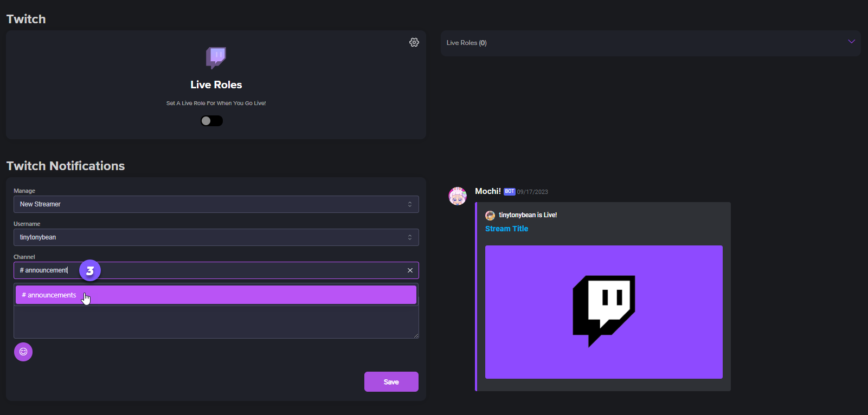Click tinytonybean's small avatar in the embed
Screen dimensions: 868x415
[x=490, y=215]
